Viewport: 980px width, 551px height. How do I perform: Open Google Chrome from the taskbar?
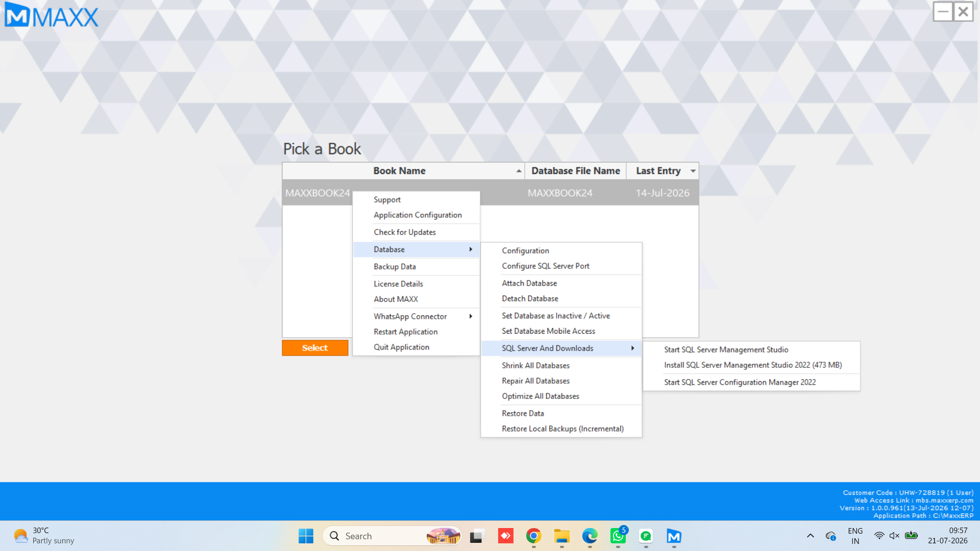click(534, 536)
